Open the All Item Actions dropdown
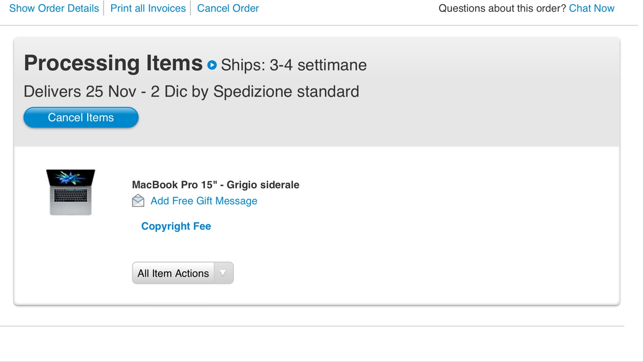Screen dimensions: 644x362 [182, 273]
